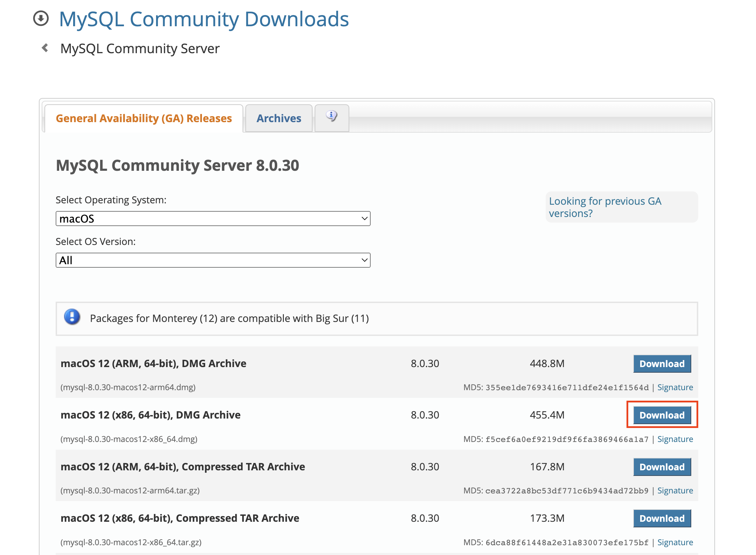Click the back chevron next to MySQL Community Server
This screenshot has width=756, height=555.
(45, 48)
